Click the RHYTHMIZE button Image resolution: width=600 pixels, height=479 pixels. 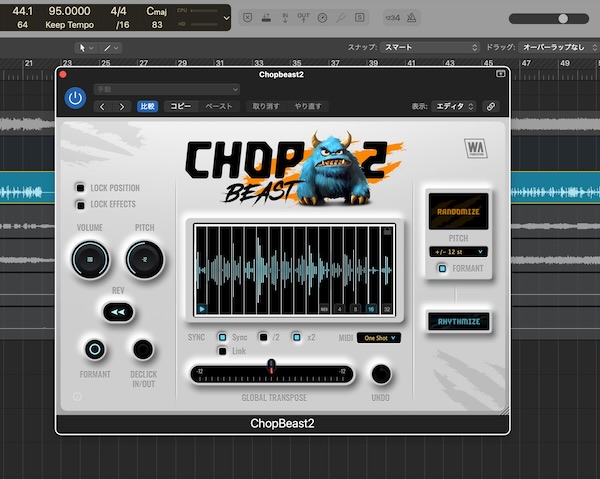[x=458, y=321]
